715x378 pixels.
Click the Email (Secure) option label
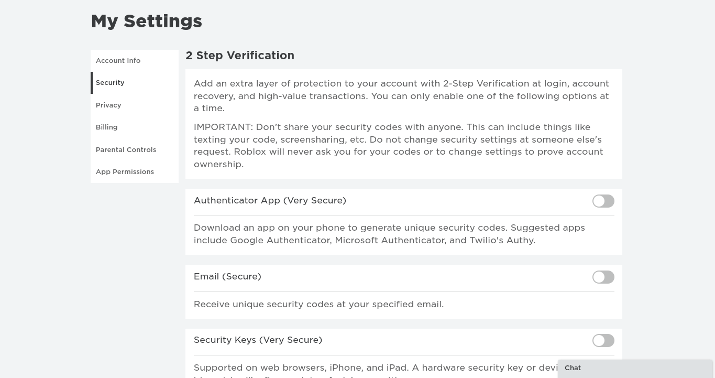coord(228,276)
